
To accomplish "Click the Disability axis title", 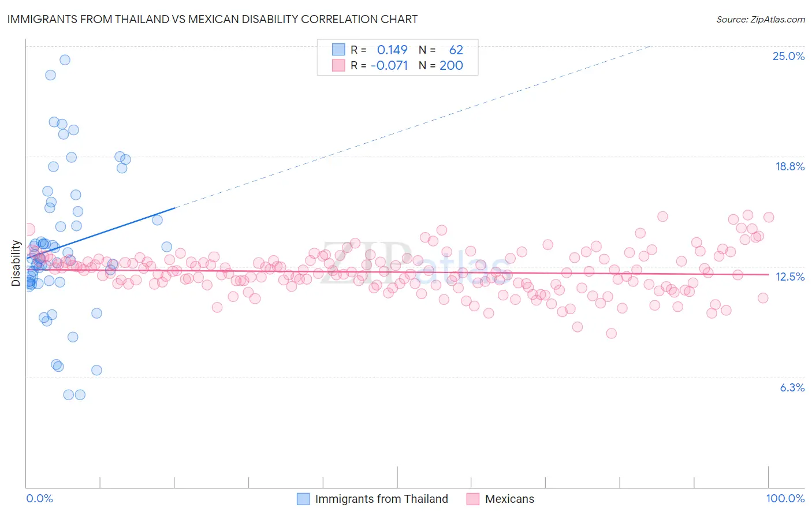I will point(16,264).
